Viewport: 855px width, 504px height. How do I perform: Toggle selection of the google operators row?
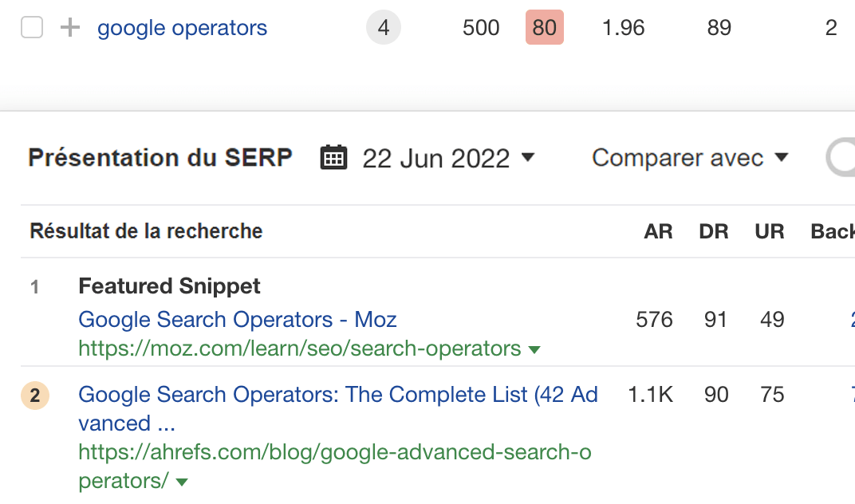31,26
